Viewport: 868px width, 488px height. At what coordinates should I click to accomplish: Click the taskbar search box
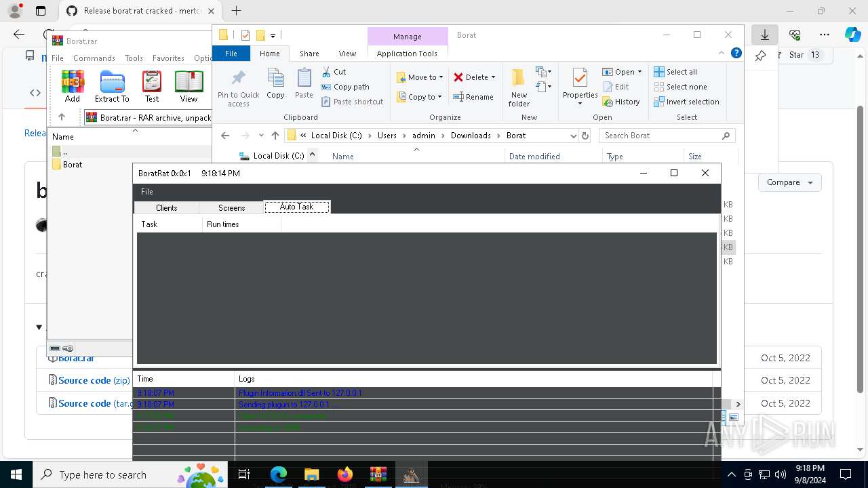tap(130, 474)
